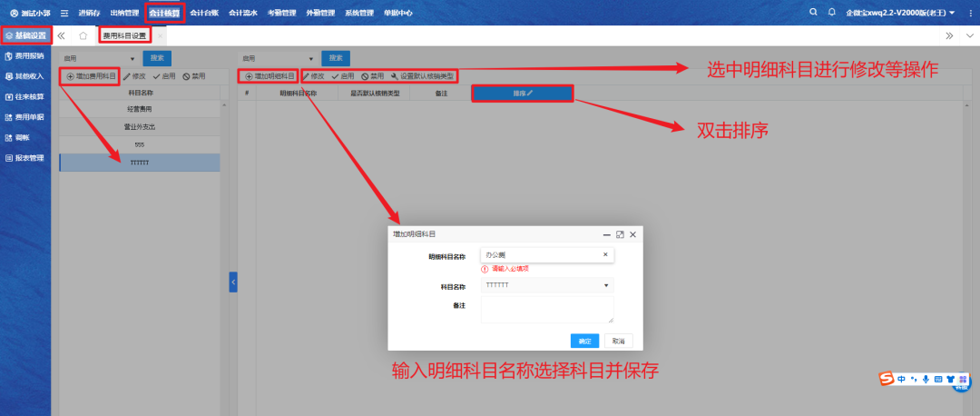Clear the 明细科目名称 field with x icon
Screen dimensions: 980x416
click(x=605, y=255)
